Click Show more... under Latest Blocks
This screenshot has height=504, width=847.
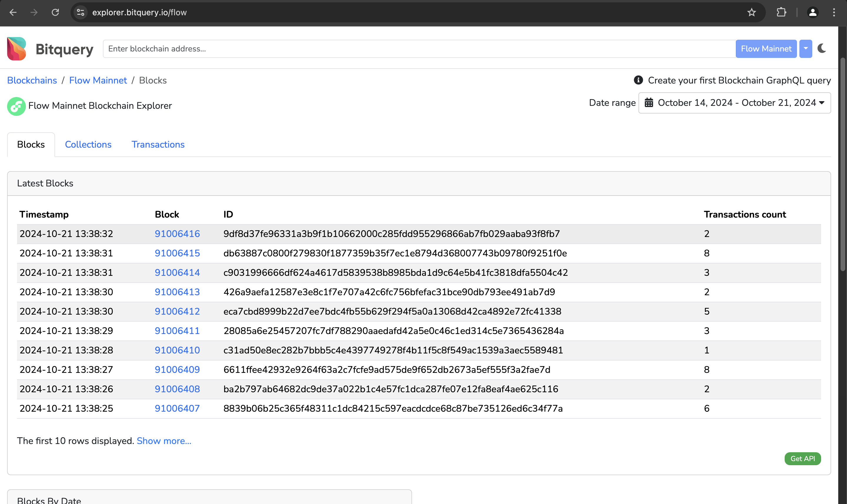tap(164, 441)
